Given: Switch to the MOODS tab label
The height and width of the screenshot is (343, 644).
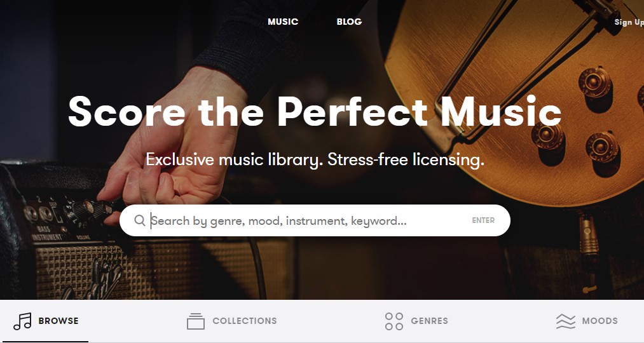Looking at the screenshot, I should tap(599, 321).
